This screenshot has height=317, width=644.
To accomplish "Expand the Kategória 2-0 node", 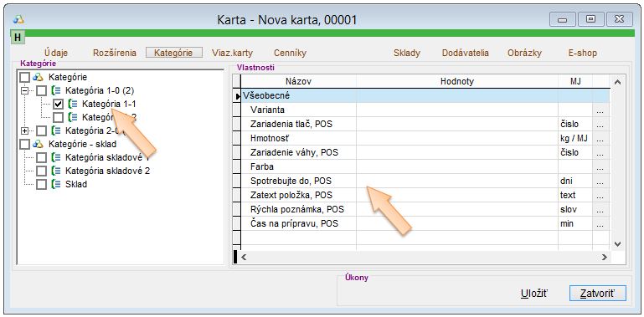I will click(x=24, y=130).
